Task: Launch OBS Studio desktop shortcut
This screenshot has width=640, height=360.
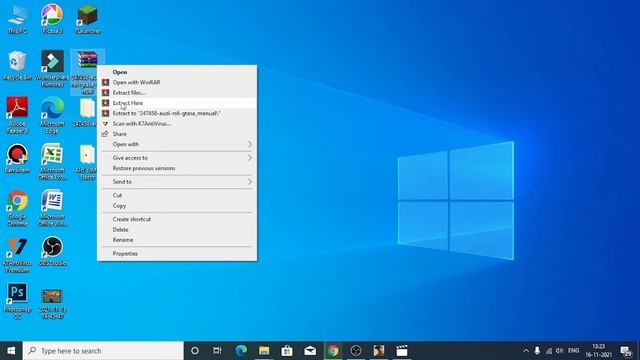Action: tap(52, 251)
